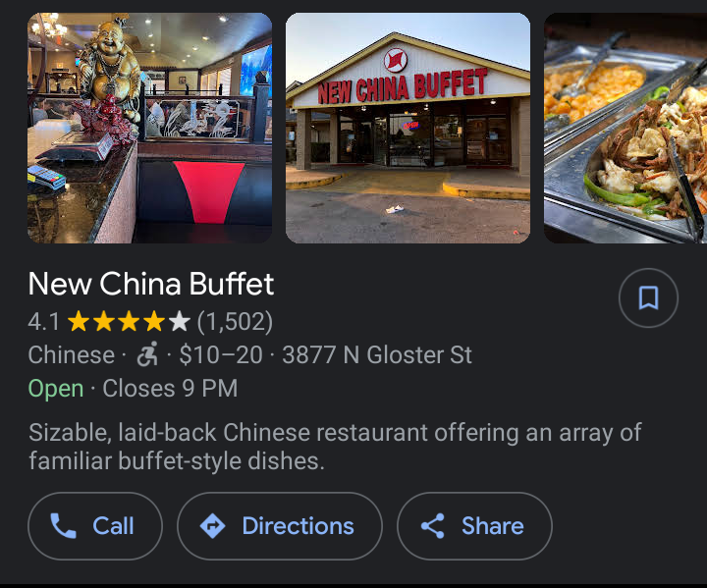Click the 3877 N Gloster St address
Screen dimensions: 707x588
point(377,355)
